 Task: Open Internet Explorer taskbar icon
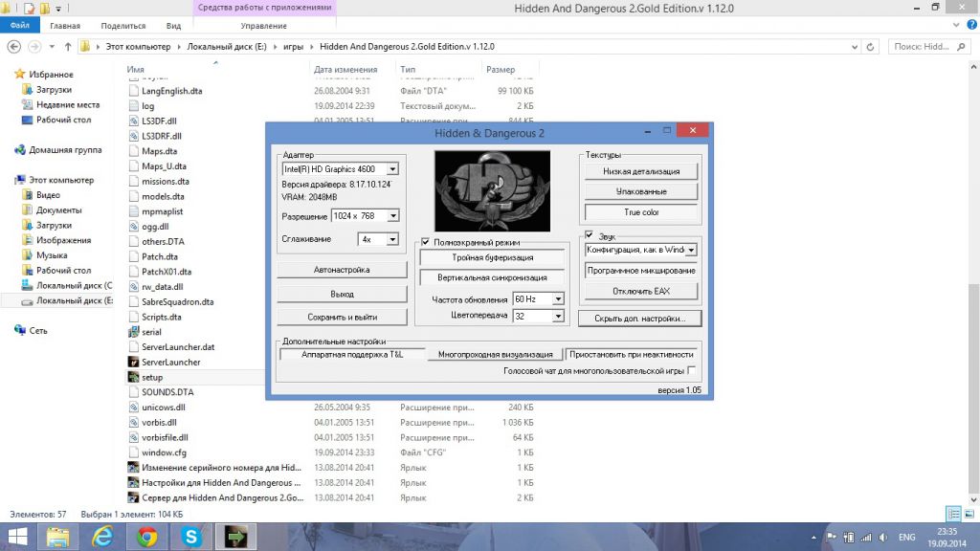pos(102,537)
